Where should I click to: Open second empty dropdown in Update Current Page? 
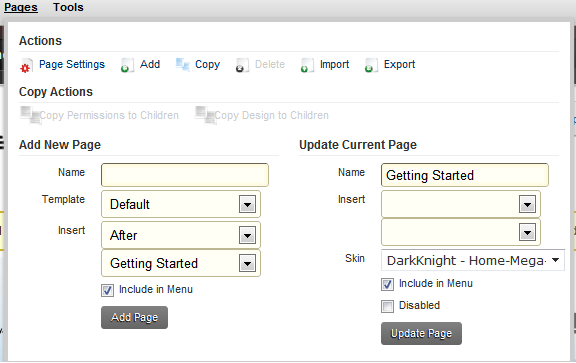tap(461, 232)
